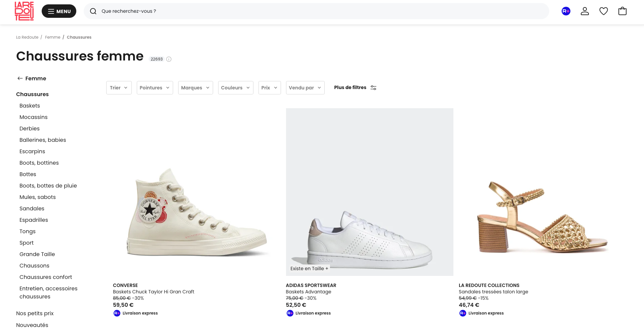The height and width of the screenshot is (330, 644).
Task: Open Boots, bottes de pluie category
Action: (48, 185)
